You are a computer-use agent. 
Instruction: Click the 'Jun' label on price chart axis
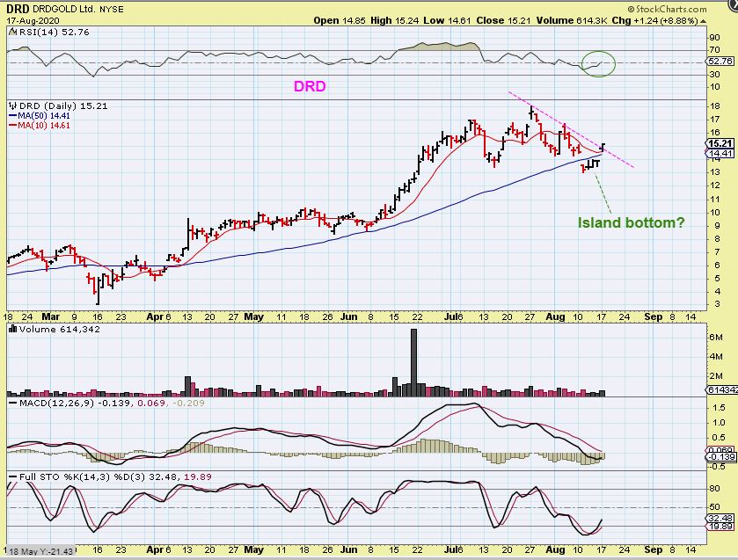click(348, 316)
